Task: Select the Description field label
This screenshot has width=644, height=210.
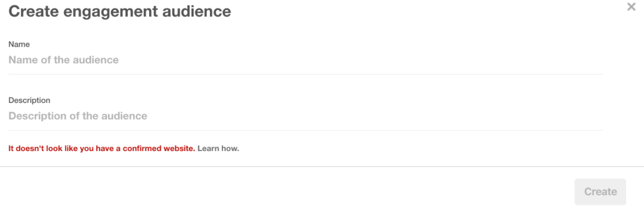Action: click(30, 100)
